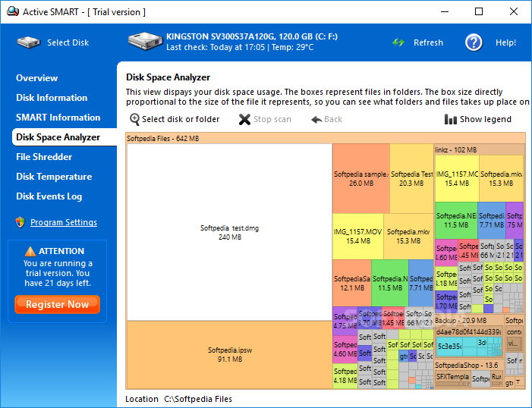The image size is (532, 408).
Task: Click the Select Disk drive icon
Action: pyautogui.click(x=29, y=42)
